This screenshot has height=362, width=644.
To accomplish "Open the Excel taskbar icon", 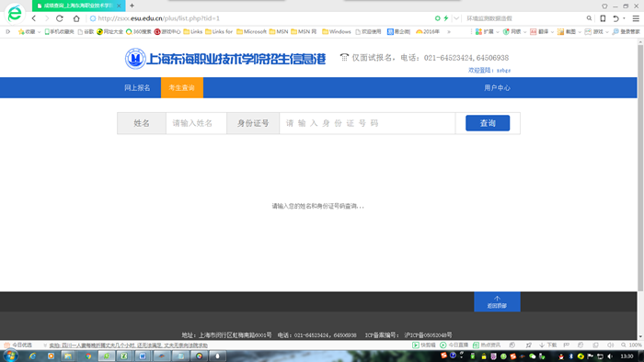I will [x=124, y=356].
